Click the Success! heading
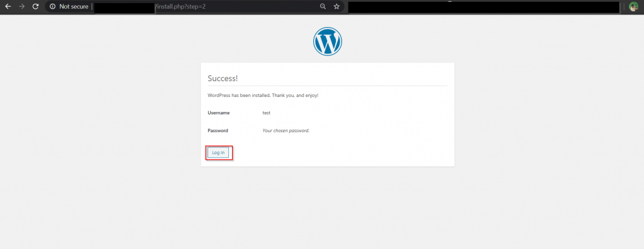Screen dimensions: 644x249 [x=223, y=78]
